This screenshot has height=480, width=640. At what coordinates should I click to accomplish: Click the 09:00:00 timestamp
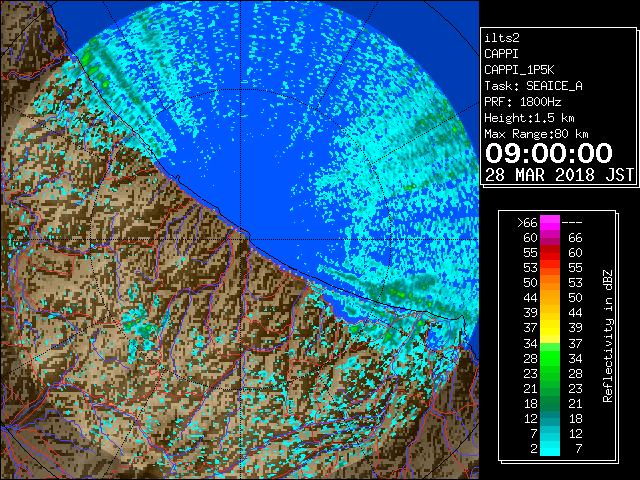pos(549,153)
